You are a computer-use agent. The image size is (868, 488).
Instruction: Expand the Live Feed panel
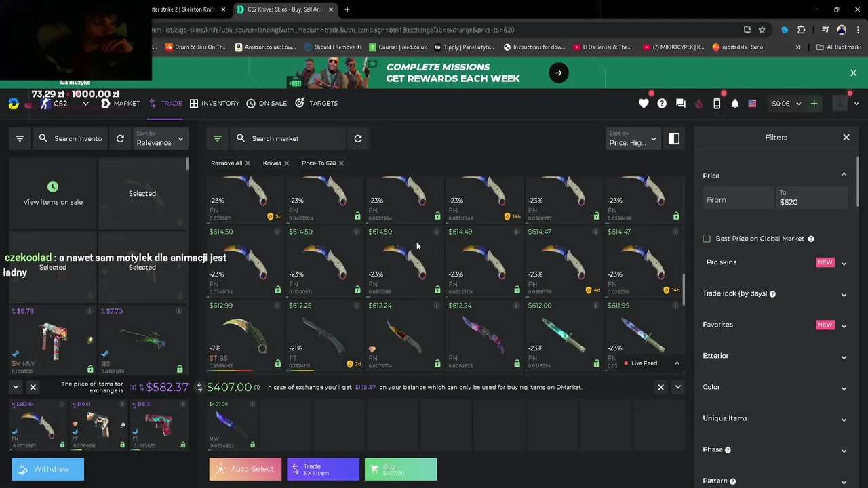pyautogui.click(x=677, y=363)
